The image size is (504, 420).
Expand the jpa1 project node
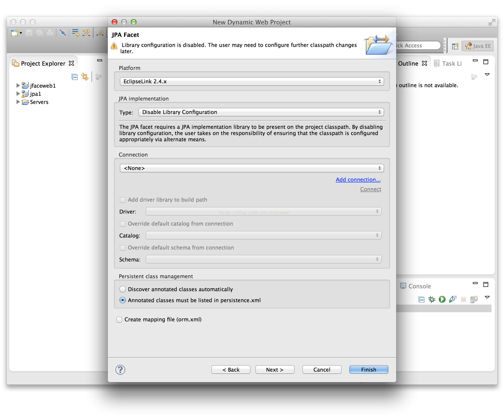[18, 94]
